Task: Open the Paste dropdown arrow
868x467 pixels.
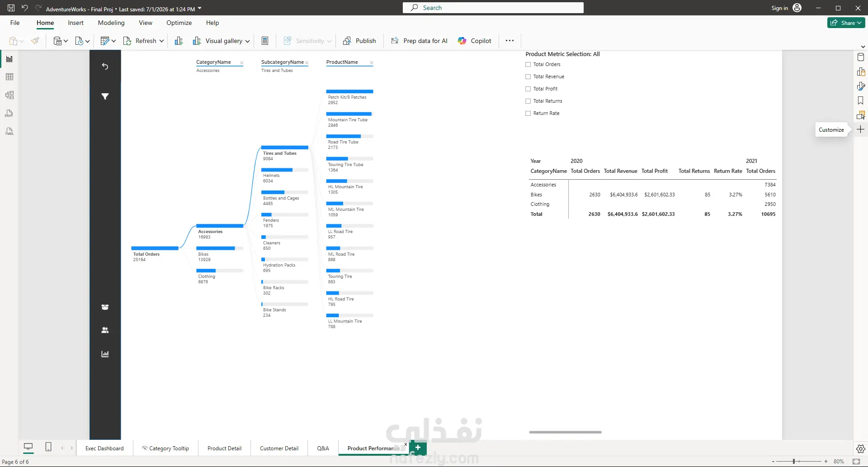Action: 21,41
